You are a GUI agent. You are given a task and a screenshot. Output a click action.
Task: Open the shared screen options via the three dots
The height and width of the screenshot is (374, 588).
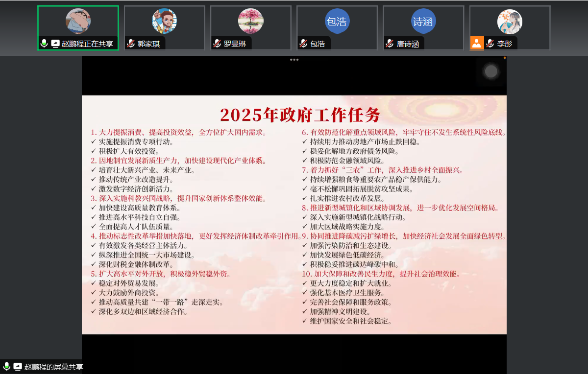coord(294,59)
